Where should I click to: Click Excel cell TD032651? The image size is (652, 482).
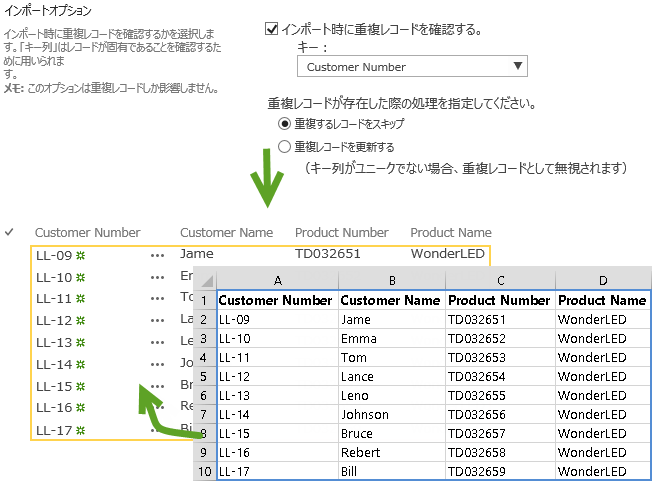coord(501,319)
